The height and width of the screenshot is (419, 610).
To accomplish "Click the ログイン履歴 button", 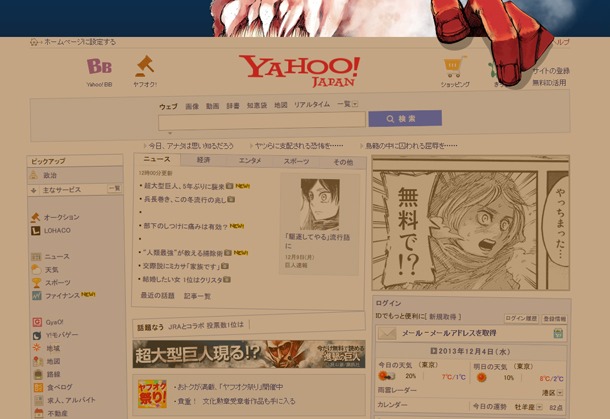I will tap(521, 319).
